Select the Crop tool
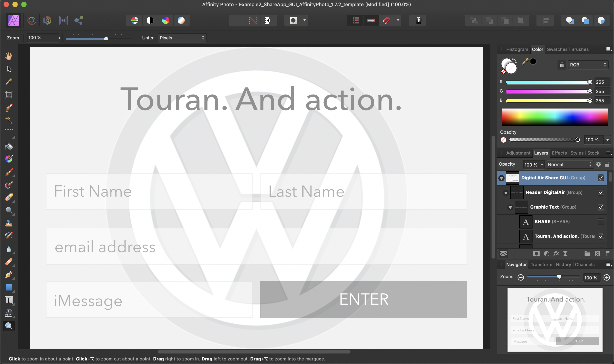The image size is (614, 364). pos(9,95)
